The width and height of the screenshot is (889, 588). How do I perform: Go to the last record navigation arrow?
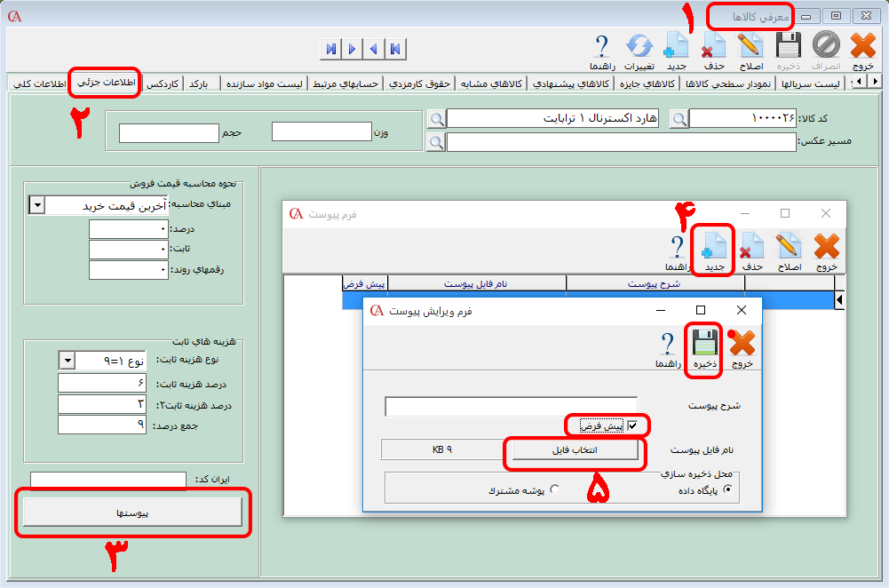click(330, 49)
